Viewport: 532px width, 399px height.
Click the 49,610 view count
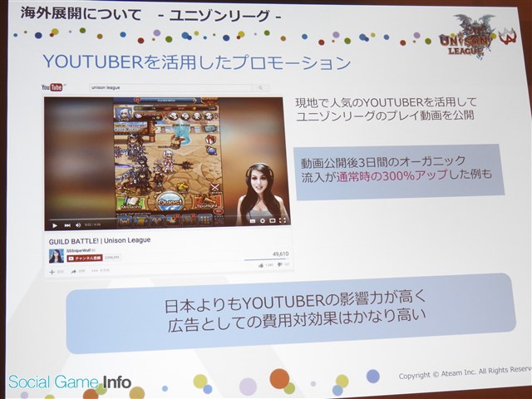(x=280, y=254)
